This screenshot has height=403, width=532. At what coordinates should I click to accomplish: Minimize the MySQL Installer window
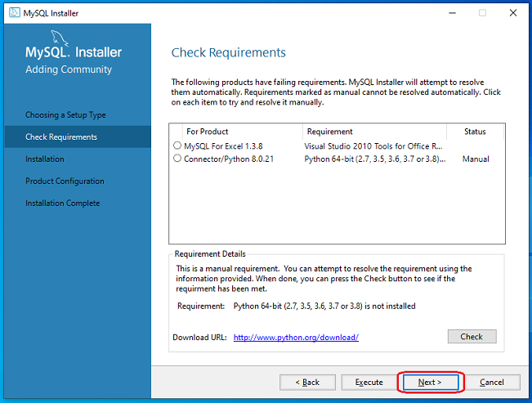[x=452, y=13]
